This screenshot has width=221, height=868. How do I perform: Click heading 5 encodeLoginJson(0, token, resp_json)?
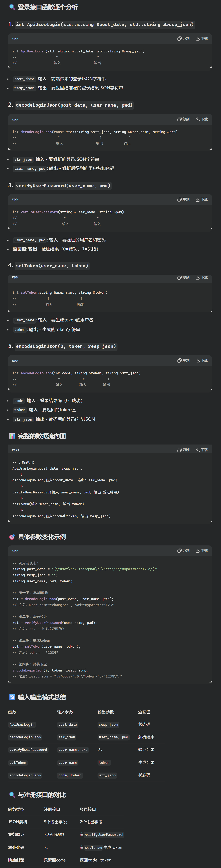[62, 346]
